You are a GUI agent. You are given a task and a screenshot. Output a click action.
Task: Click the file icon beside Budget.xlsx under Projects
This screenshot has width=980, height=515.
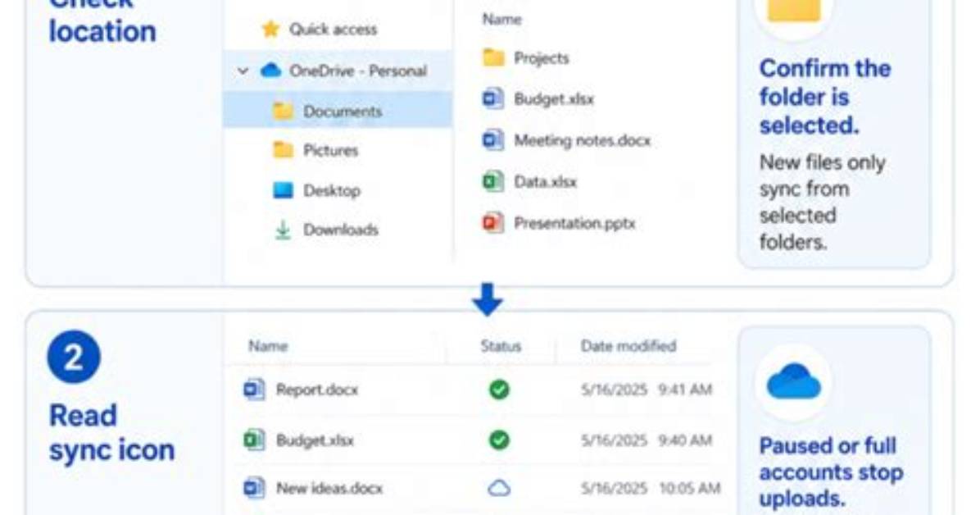493,99
